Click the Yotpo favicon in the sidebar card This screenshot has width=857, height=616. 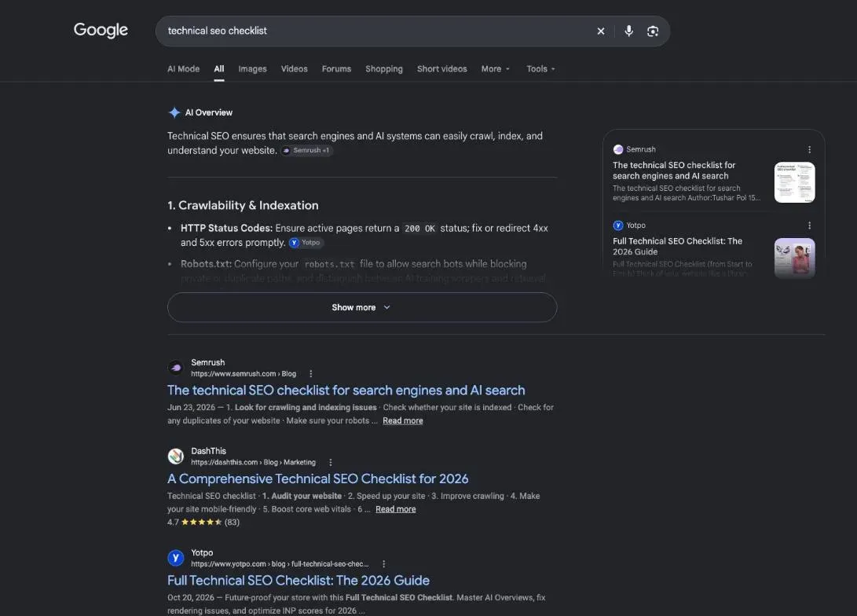618,225
